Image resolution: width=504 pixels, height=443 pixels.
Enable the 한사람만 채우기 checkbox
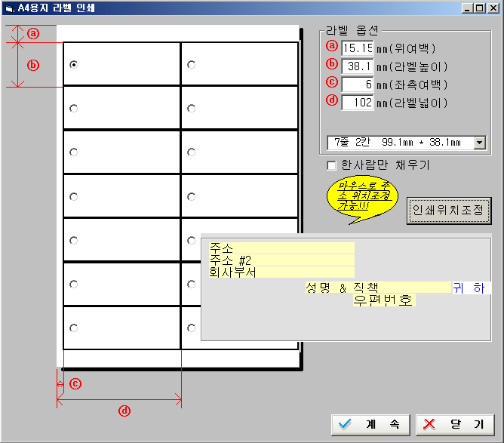coord(331,165)
